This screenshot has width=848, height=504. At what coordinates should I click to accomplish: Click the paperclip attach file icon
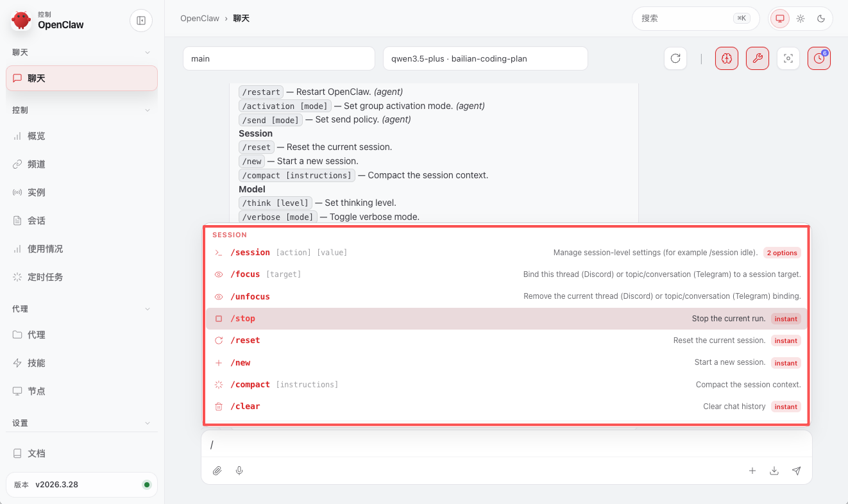(217, 471)
